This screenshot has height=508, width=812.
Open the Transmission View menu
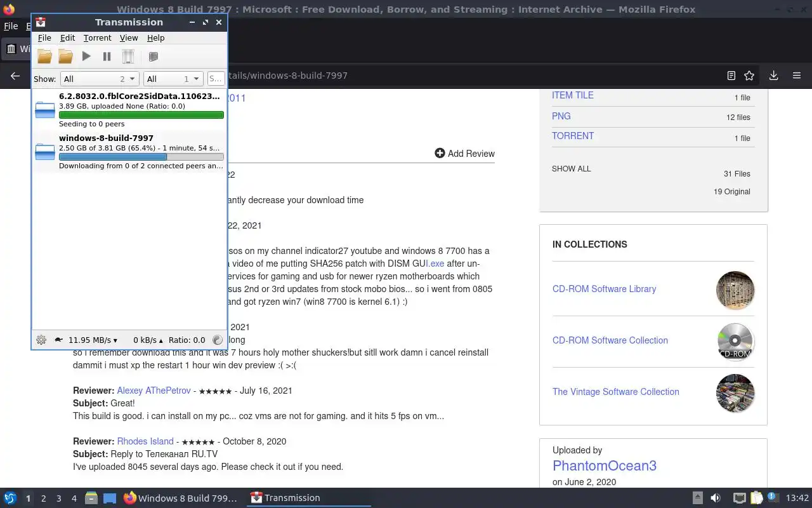click(x=129, y=38)
